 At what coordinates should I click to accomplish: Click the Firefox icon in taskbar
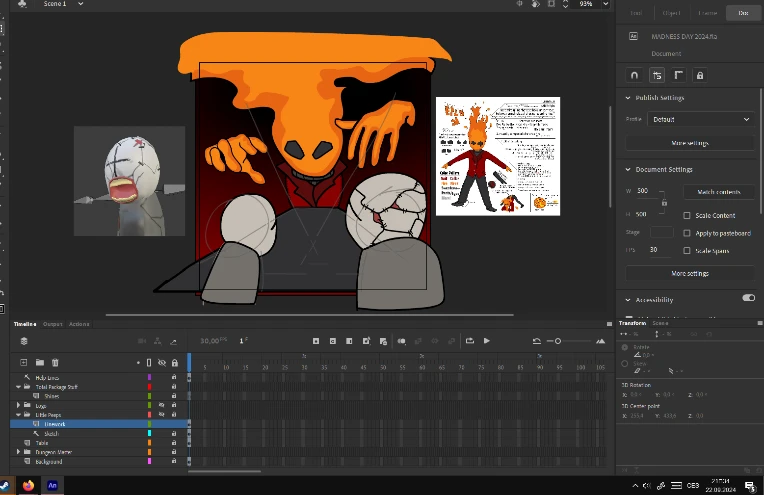pos(28,485)
